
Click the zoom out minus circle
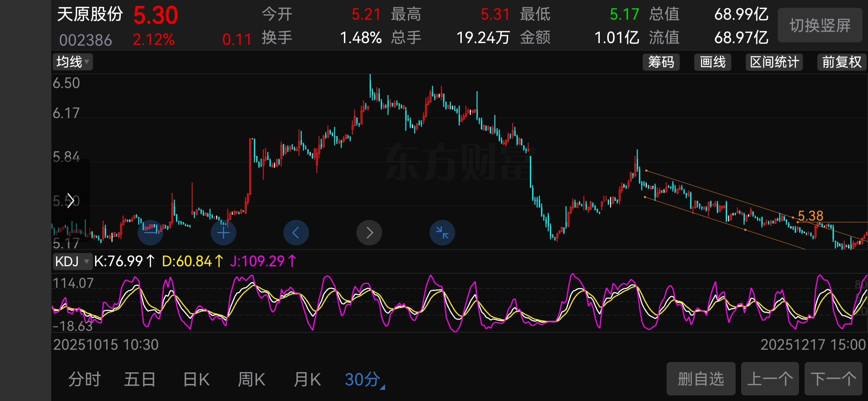point(150,233)
